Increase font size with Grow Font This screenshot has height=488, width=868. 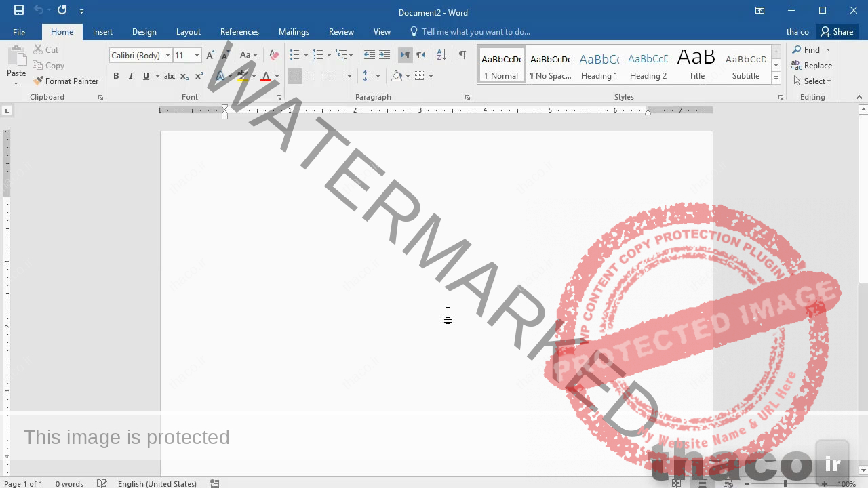(211, 56)
